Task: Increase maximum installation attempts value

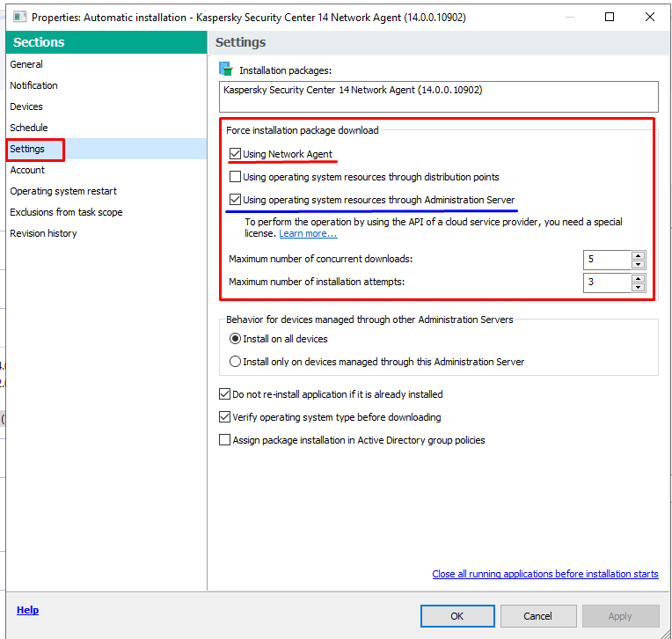Action: (639, 278)
